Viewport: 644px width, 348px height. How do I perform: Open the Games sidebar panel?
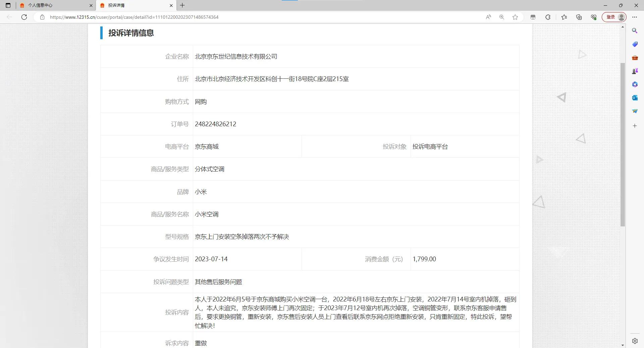635,71
